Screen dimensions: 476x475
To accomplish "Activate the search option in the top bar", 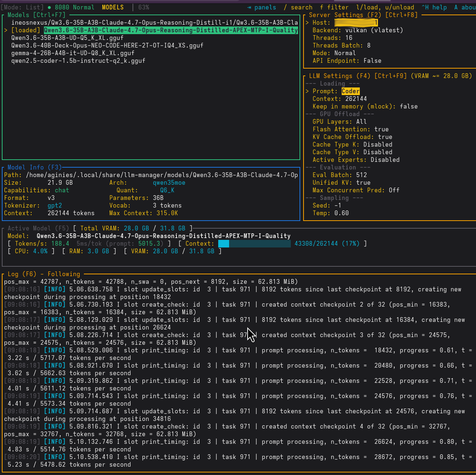I will click(x=298, y=7).
